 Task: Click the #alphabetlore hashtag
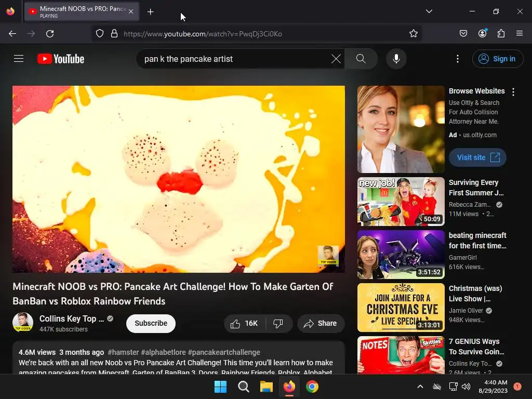163,352
